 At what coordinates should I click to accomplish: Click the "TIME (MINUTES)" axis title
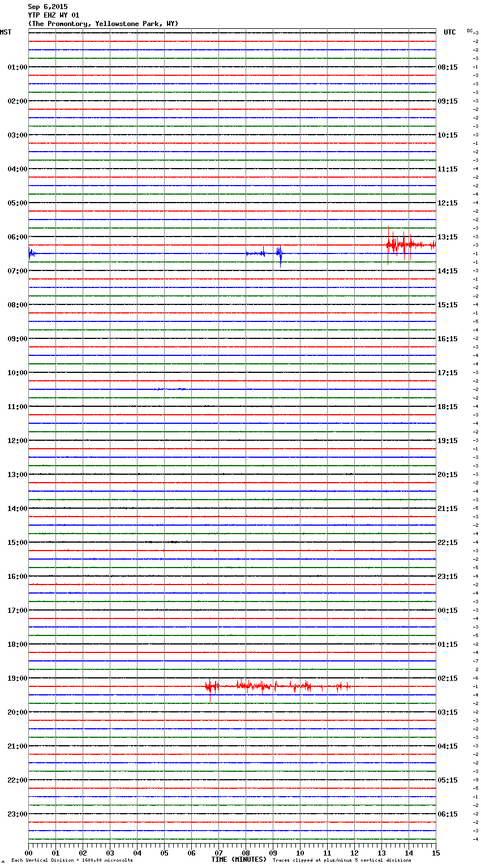coord(239,860)
